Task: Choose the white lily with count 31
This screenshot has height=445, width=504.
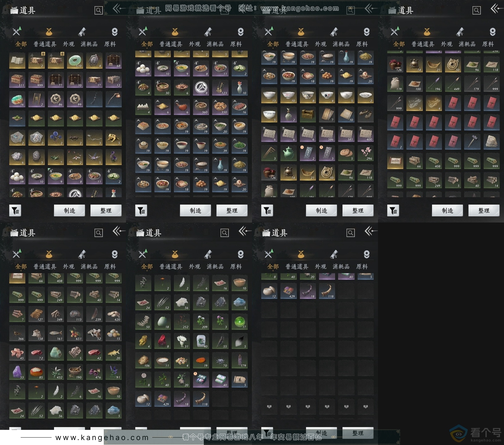Action: click(182, 341)
